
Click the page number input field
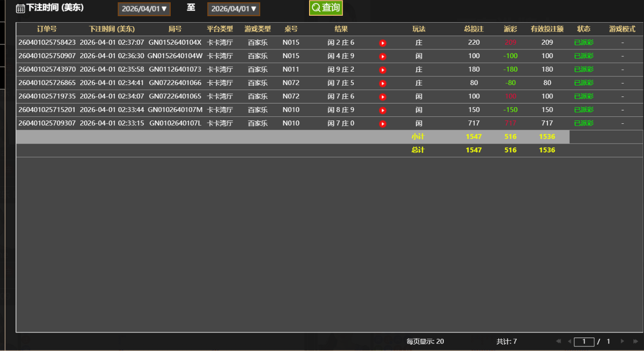point(584,342)
